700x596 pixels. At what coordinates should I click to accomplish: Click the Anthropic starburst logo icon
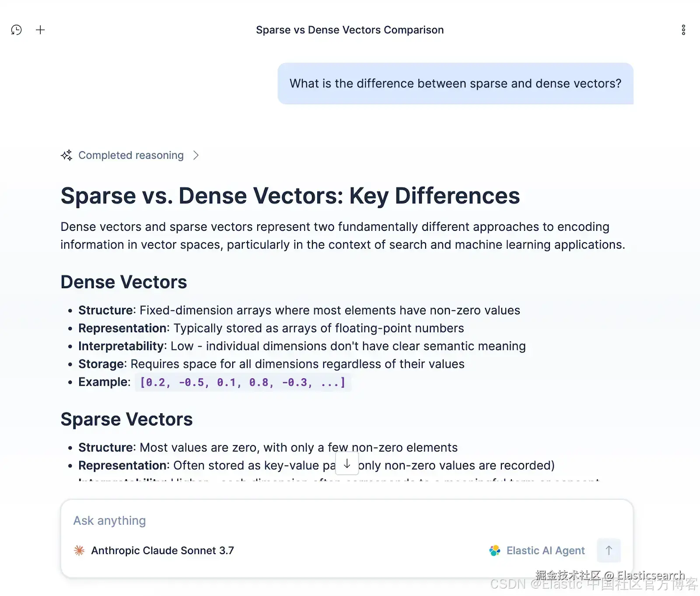tap(79, 551)
